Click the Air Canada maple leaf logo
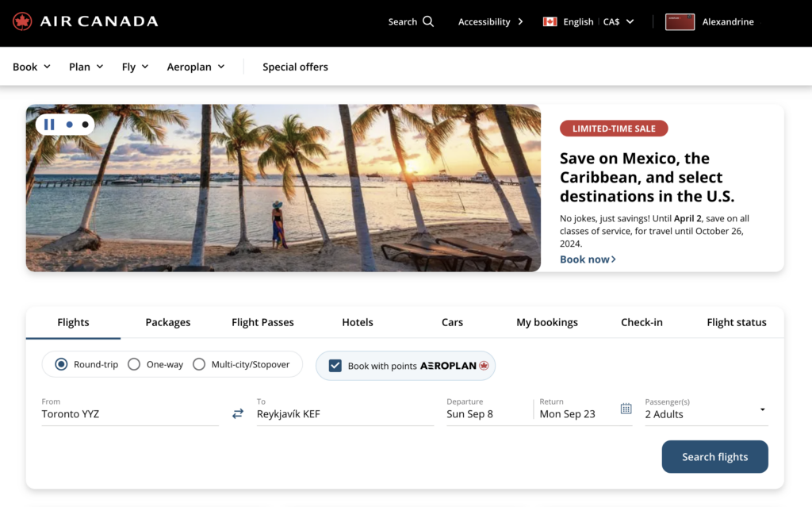This screenshot has height=507, width=812. tap(22, 21)
